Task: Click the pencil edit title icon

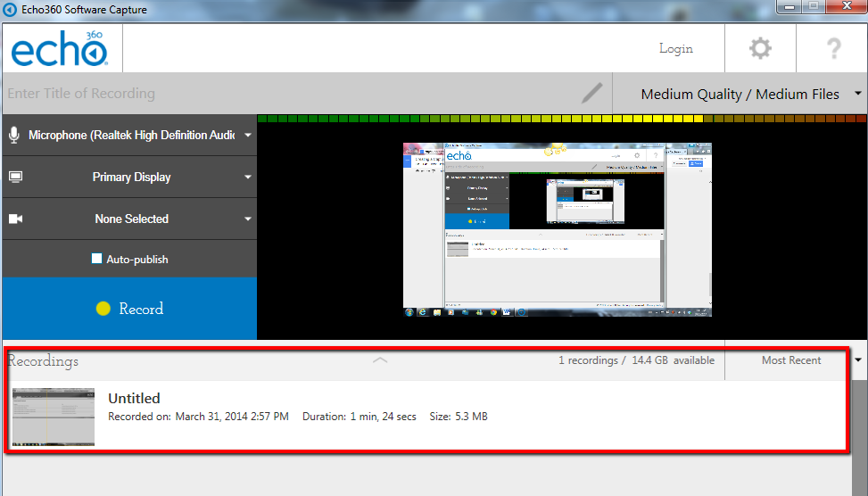Action: [591, 93]
